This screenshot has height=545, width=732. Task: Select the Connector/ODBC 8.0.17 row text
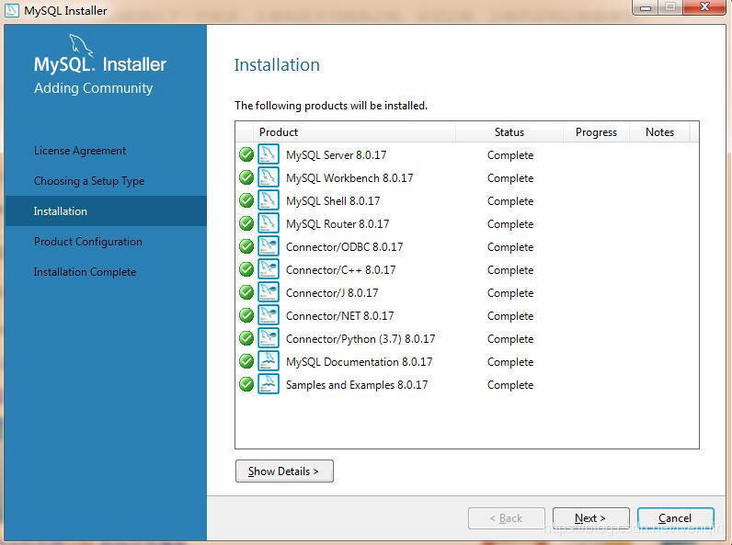click(345, 247)
